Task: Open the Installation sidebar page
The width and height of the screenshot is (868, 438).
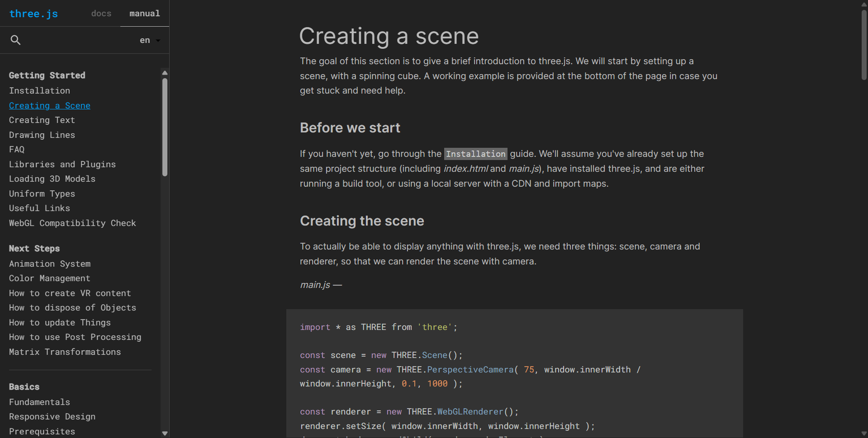Action: [39, 91]
